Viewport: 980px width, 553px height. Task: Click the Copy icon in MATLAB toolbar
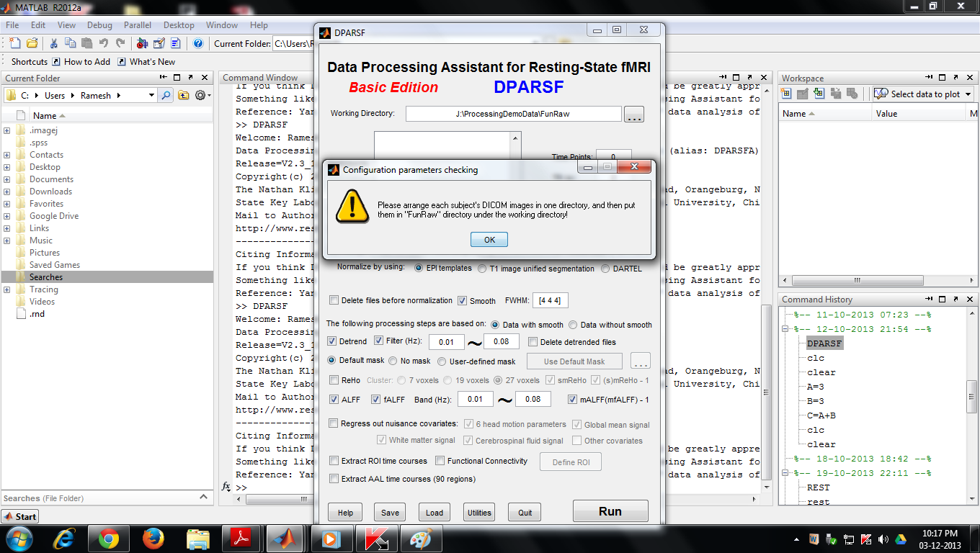(x=70, y=43)
